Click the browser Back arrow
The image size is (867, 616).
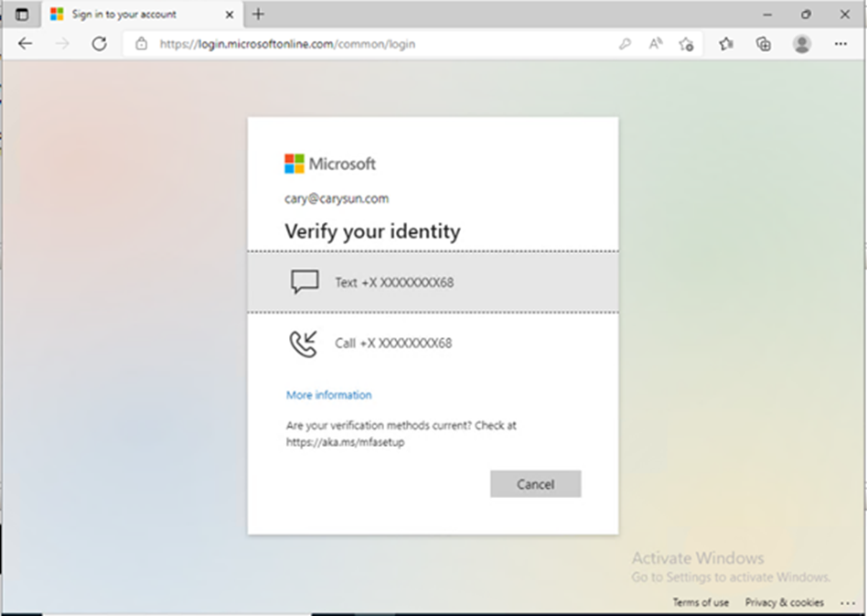click(26, 44)
